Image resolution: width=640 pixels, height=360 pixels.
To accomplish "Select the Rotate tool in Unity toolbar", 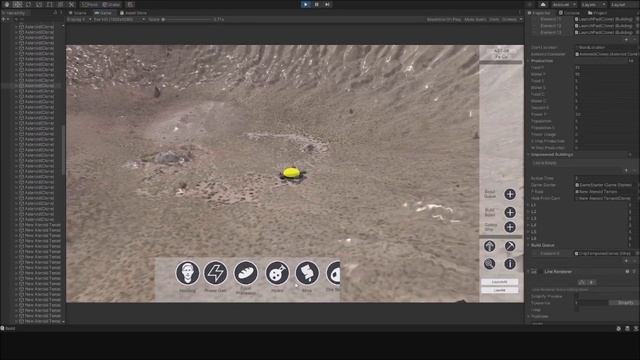I will [x=29, y=4].
